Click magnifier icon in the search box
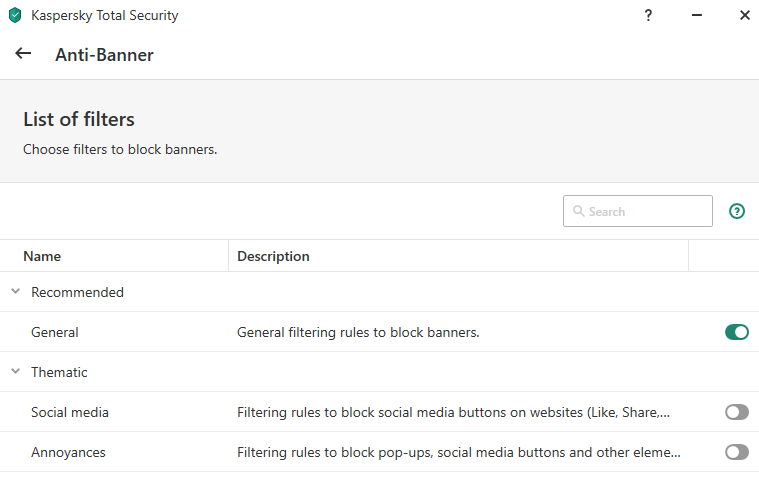759x483 pixels. [x=578, y=211]
